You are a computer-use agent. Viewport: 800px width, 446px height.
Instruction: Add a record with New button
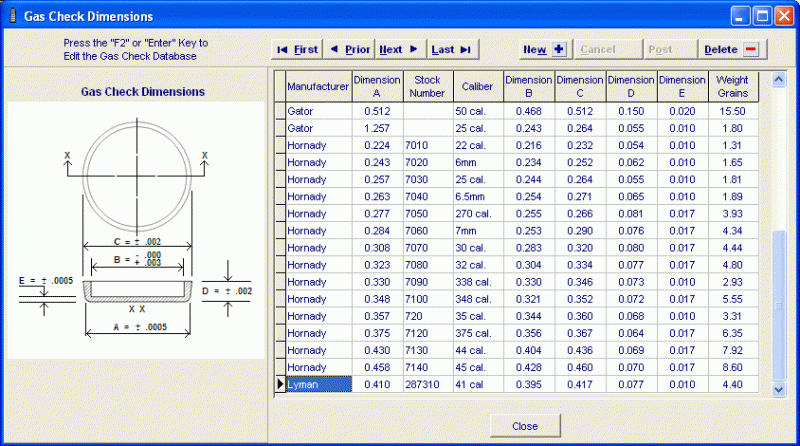pos(545,49)
